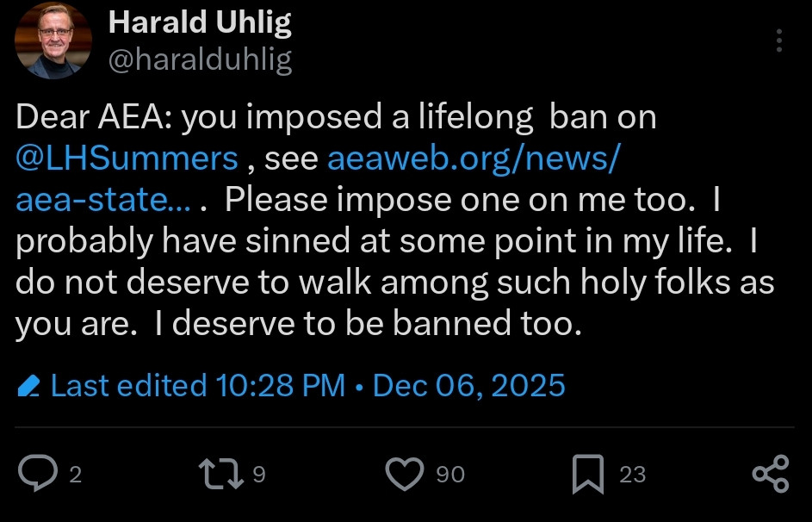This screenshot has height=522, width=812.
Task: Tap the Harald Uhlig display name
Action: click(x=200, y=23)
